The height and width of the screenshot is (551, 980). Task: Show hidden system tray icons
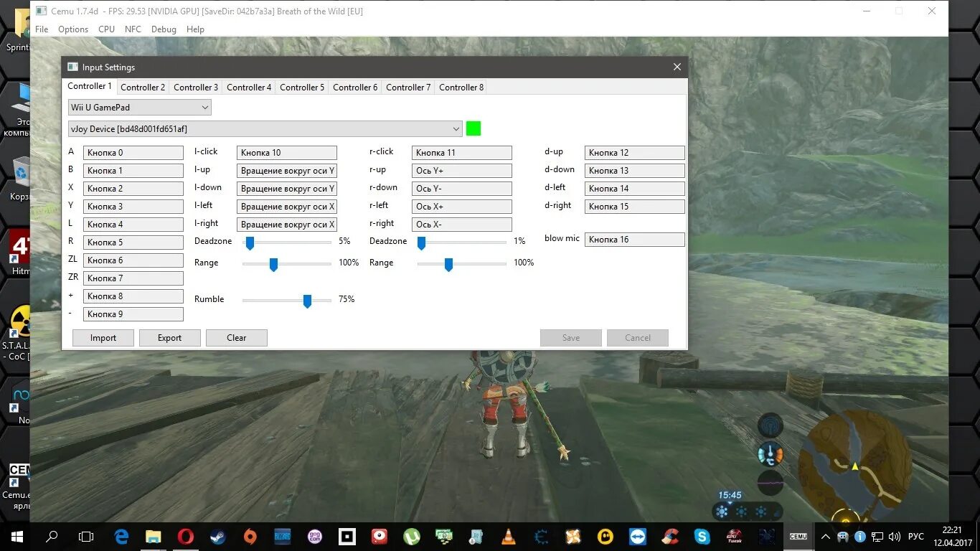(826, 536)
